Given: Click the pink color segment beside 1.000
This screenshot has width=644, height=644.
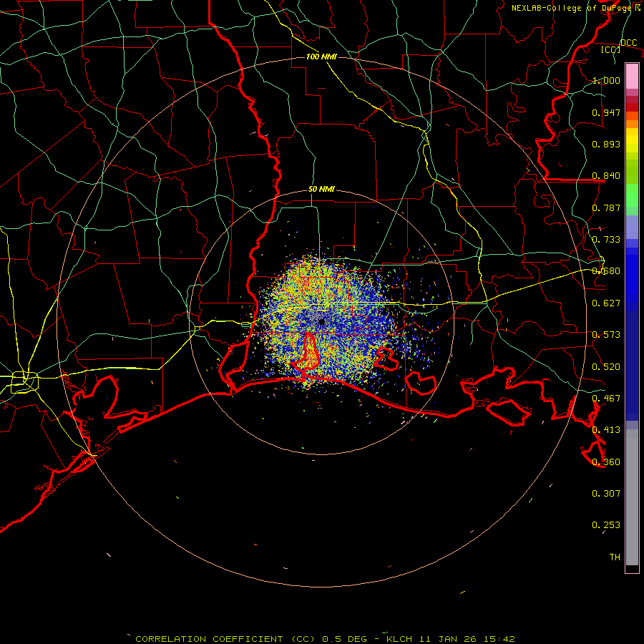Looking at the screenshot, I should coord(632,77).
